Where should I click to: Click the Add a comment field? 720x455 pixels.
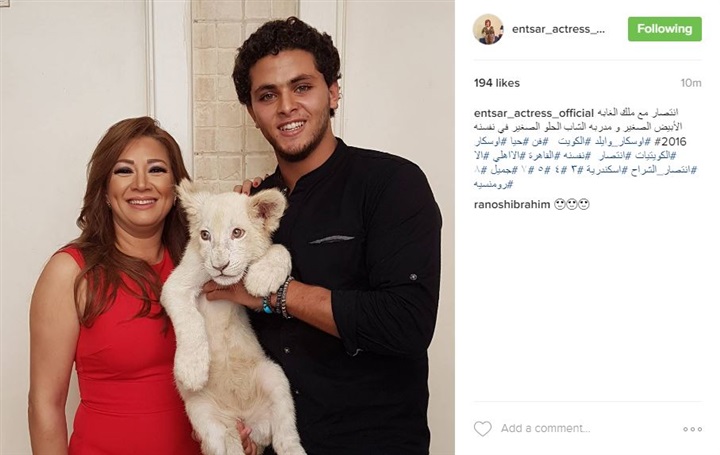(x=545, y=428)
